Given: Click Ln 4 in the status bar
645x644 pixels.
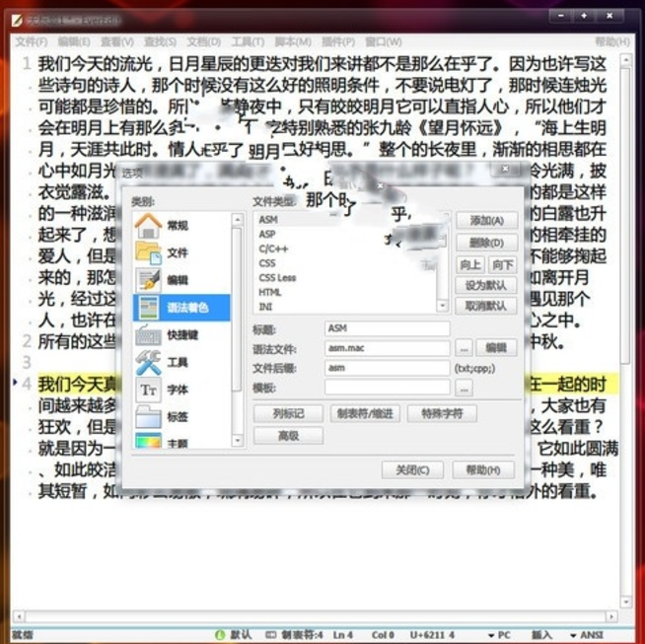Looking at the screenshot, I should pyautogui.click(x=342, y=635).
